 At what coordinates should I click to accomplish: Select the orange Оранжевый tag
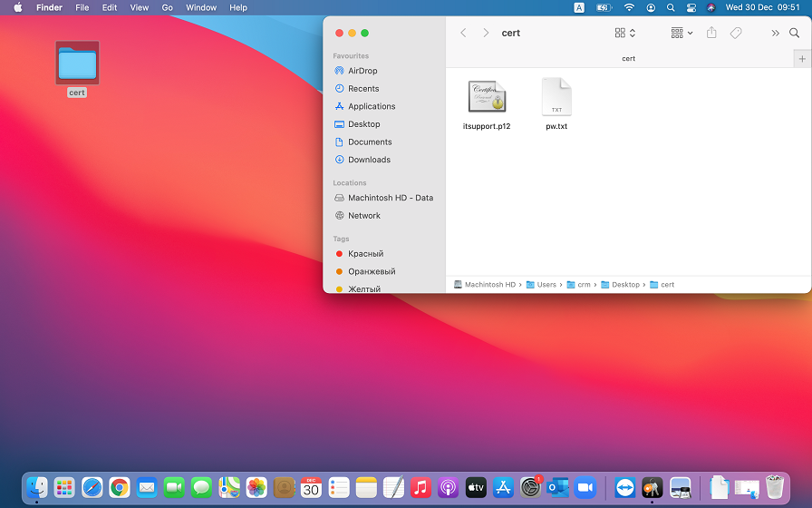371,271
